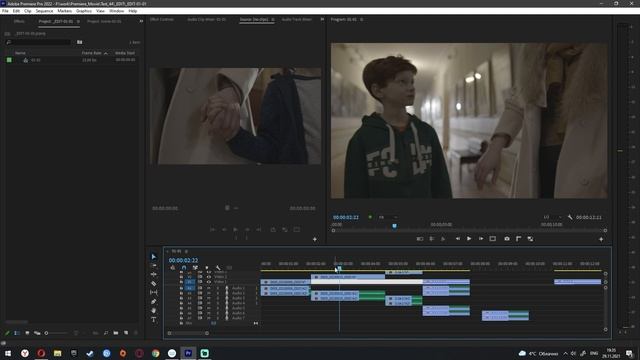This screenshot has height=360, width=640.
Task: Select the Ripple Edit tool
Action: coord(153,274)
